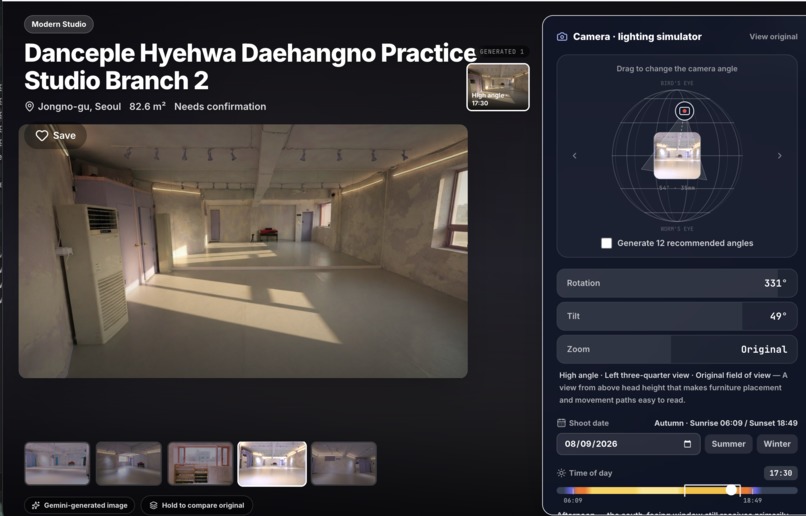Screen dimensions: 806x516
Task: Click the Zoom slider set to Original
Action: (677, 349)
